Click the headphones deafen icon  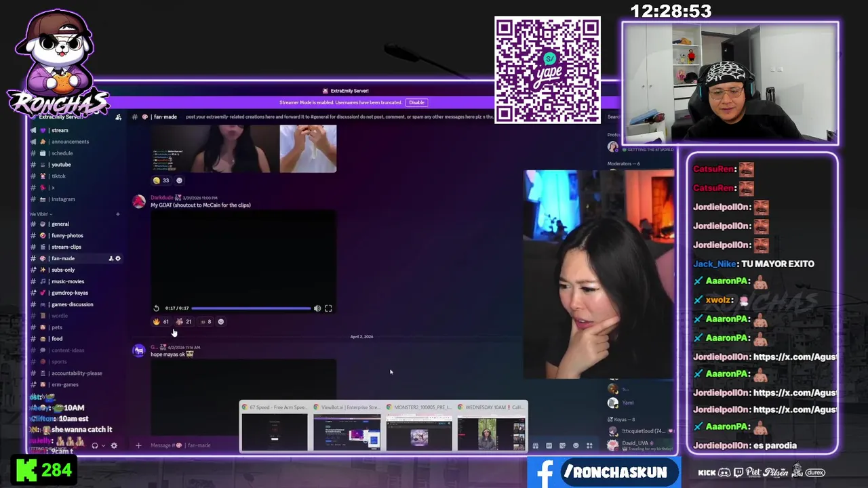pos(95,445)
